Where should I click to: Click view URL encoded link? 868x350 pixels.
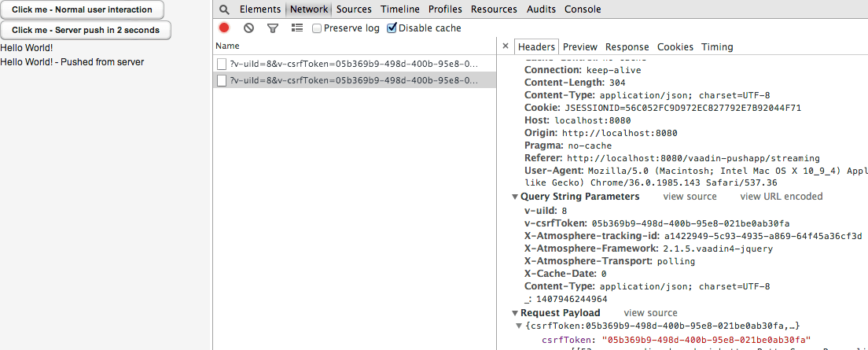[x=781, y=197]
